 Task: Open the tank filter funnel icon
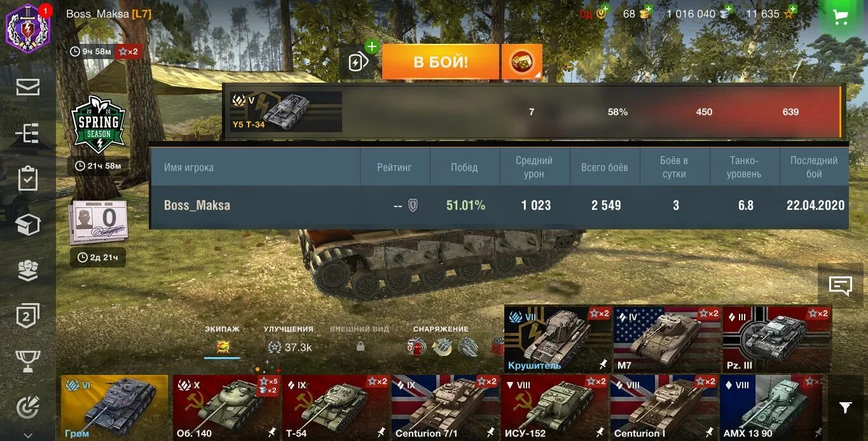(845, 407)
